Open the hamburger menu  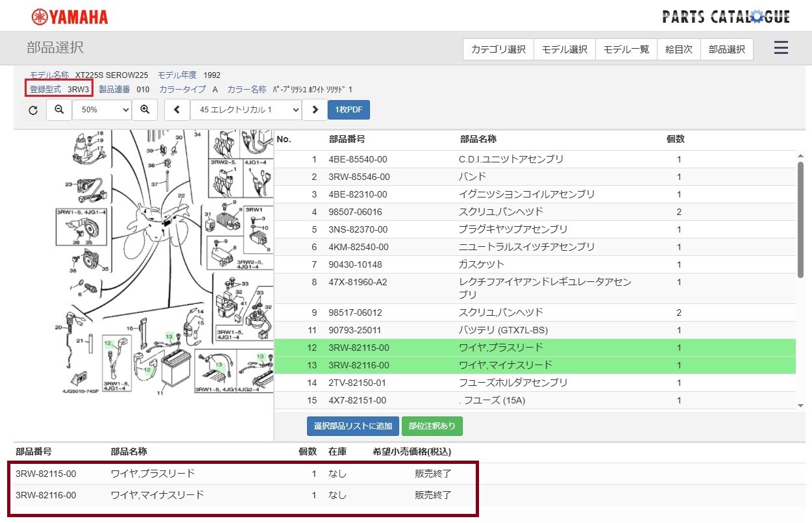click(x=781, y=48)
